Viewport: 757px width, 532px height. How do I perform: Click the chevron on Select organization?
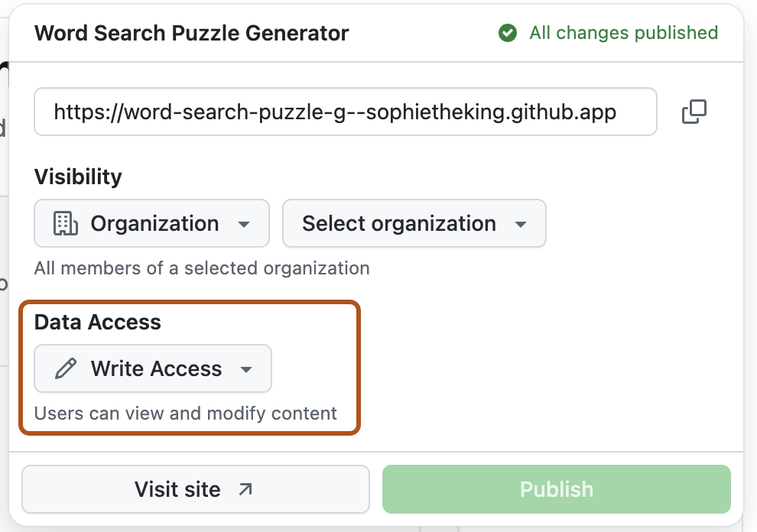[520, 224]
